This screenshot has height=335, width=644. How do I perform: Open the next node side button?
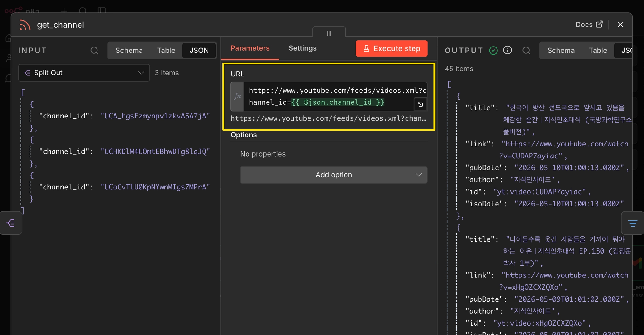pyautogui.click(x=633, y=223)
